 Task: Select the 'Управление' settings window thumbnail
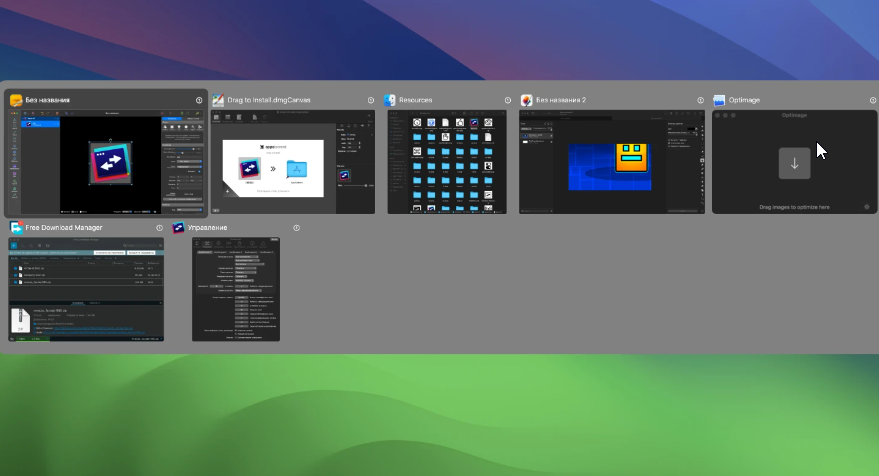[x=236, y=290]
